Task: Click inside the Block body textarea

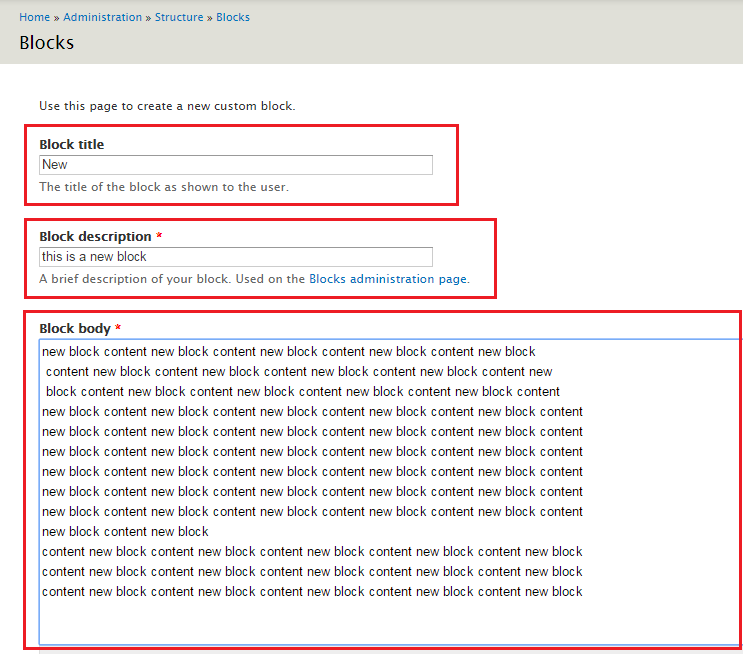Action: point(390,492)
